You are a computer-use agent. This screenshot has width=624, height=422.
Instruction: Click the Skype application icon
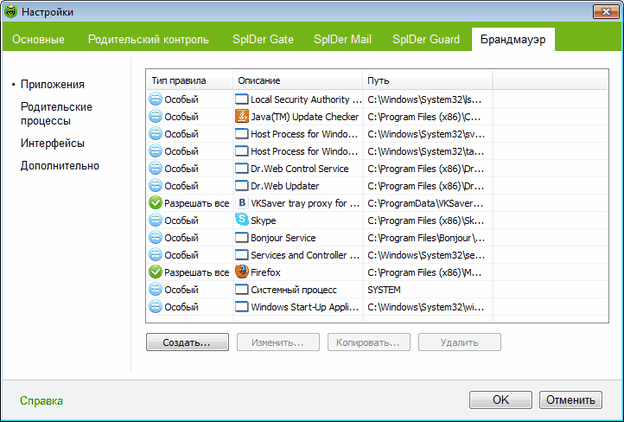(242, 220)
